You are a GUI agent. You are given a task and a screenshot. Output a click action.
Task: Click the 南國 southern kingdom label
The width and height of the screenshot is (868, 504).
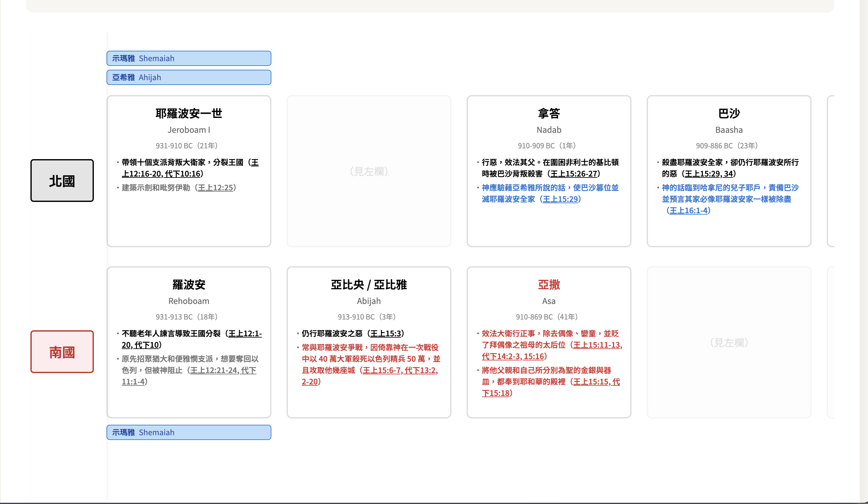(x=62, y=352)
